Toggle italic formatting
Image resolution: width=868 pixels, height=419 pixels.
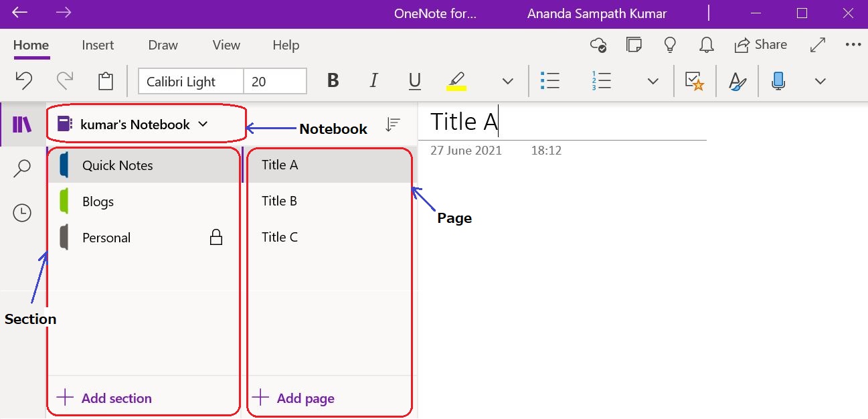tap(373, 81)
